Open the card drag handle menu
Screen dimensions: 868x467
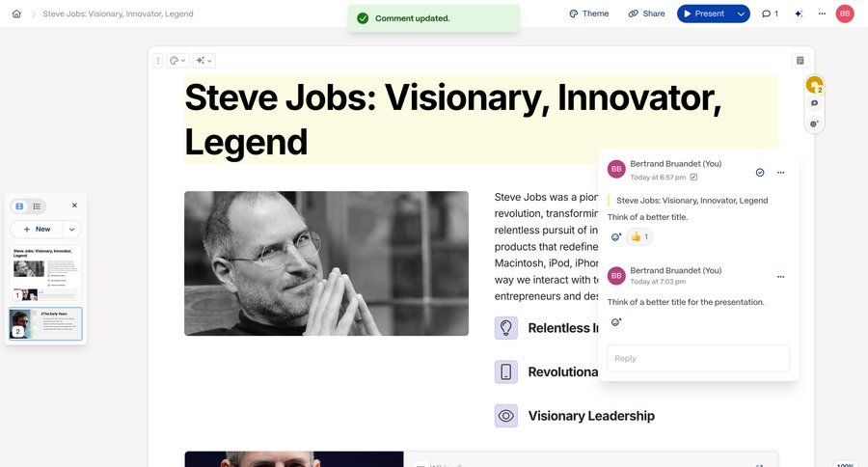(158, 60)
